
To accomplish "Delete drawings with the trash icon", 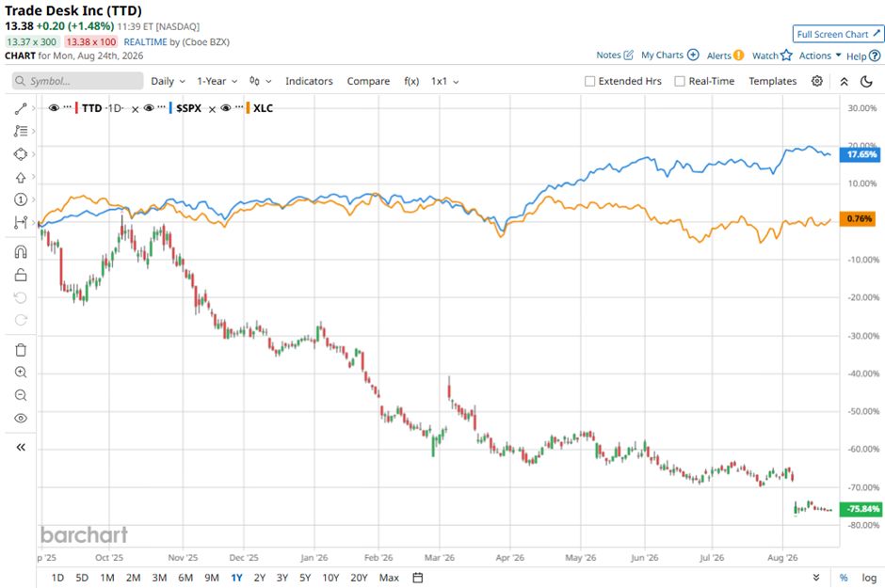I will 21,350.
